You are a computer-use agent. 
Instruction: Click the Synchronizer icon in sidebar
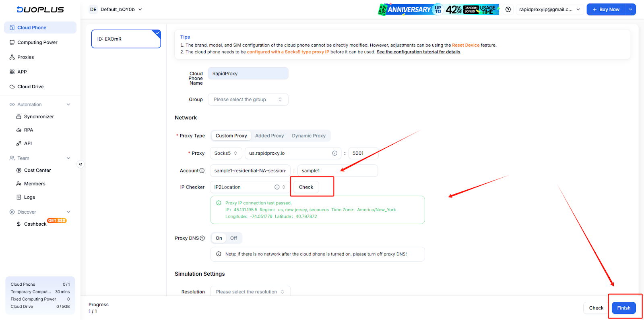click(19, 116)
